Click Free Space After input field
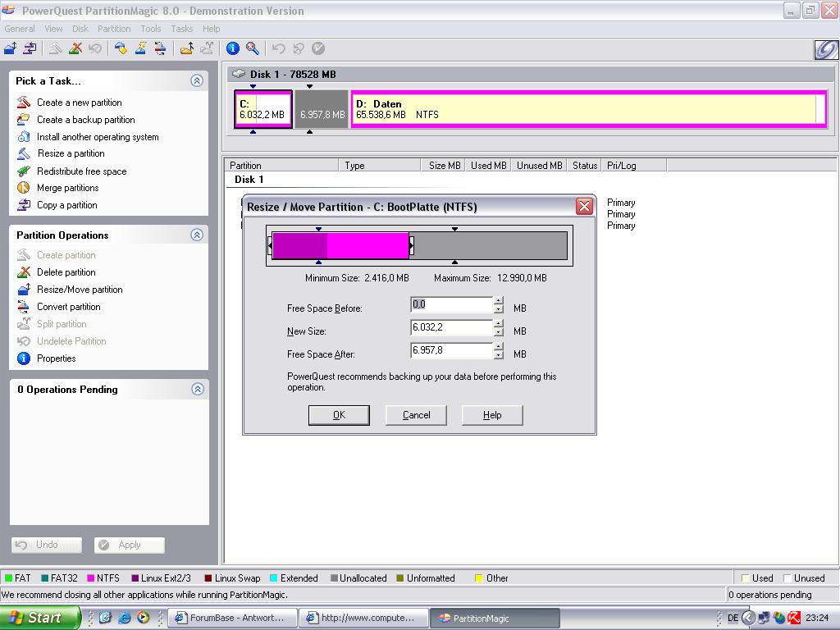 click(452, 351)
